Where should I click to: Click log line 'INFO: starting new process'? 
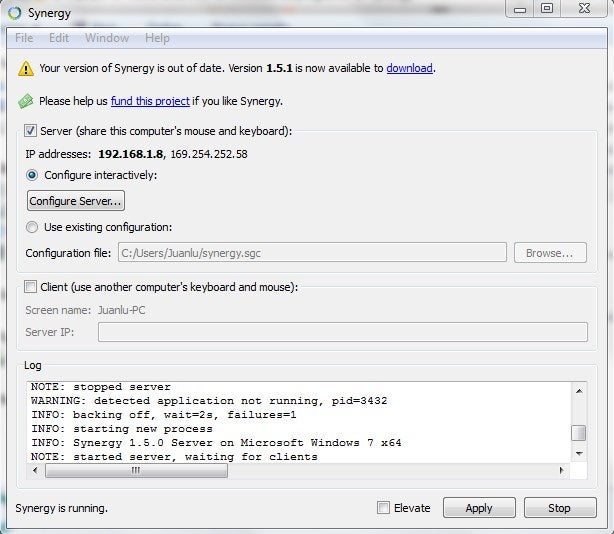[122, 429]
